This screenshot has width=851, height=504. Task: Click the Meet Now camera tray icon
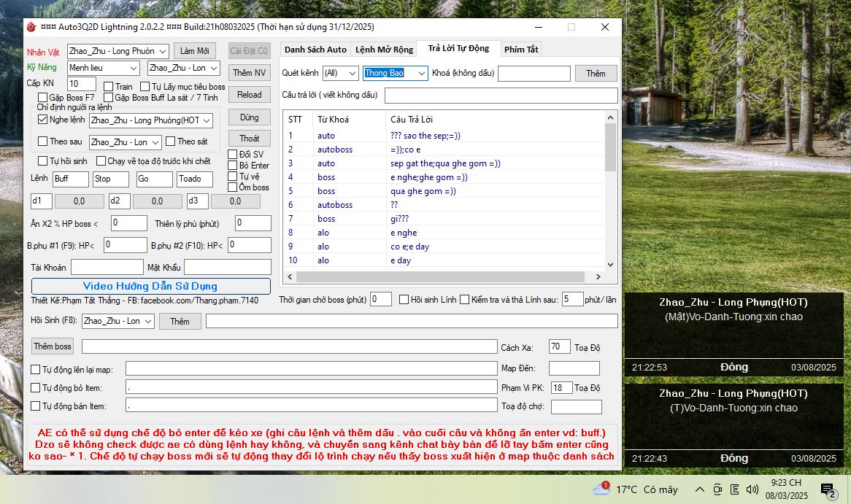tap(717, 489)
